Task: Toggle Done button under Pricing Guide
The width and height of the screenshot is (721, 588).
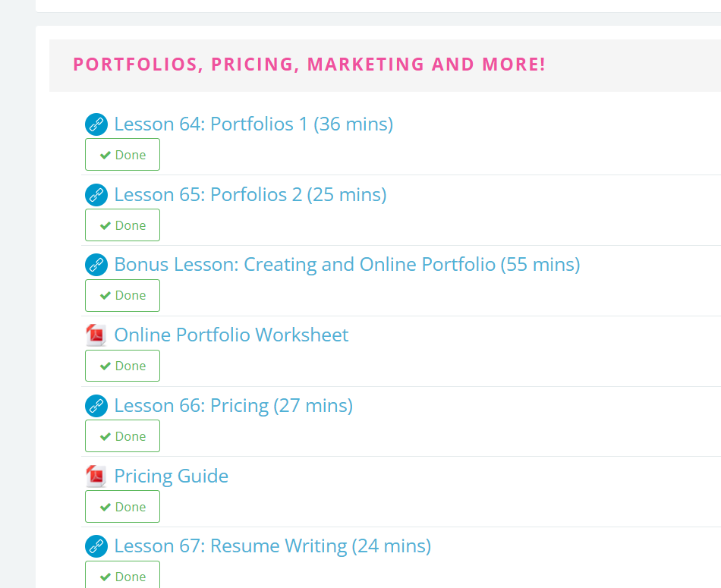Action: [122, 507]
